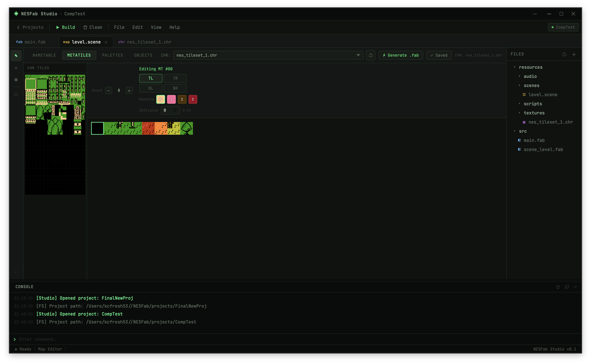Select the BR quadrant toggle
The height and width of the screenshot is (364, 591).
tap(175, 88)
